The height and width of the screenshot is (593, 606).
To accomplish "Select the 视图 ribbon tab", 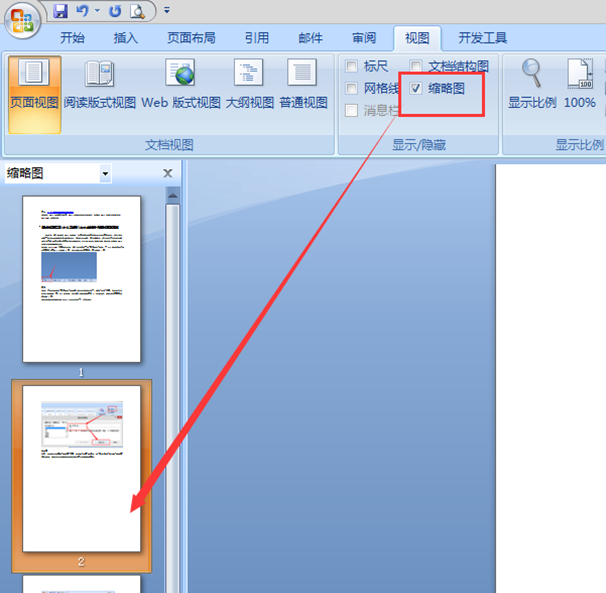I will pos(417,38).
